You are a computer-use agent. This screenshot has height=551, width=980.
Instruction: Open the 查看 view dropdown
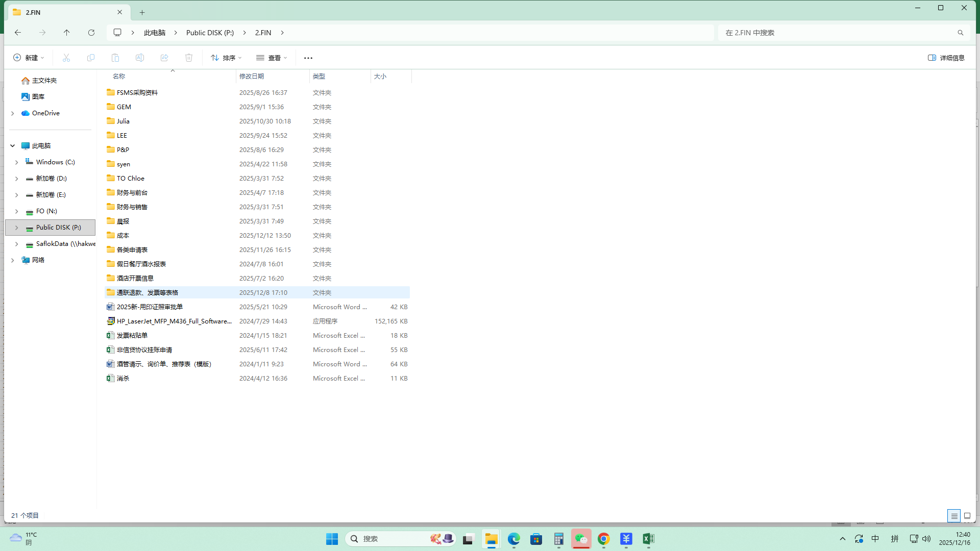[x=272, y=58]
